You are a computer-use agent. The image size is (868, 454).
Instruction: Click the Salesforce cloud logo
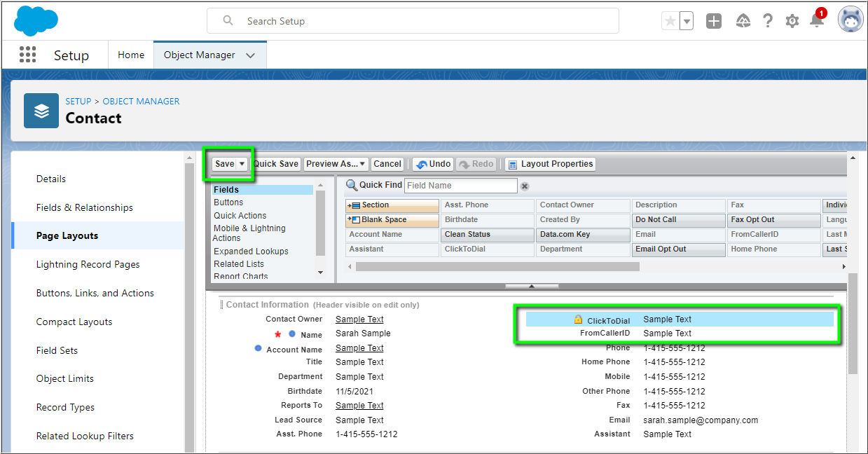(x=36, y=20)
